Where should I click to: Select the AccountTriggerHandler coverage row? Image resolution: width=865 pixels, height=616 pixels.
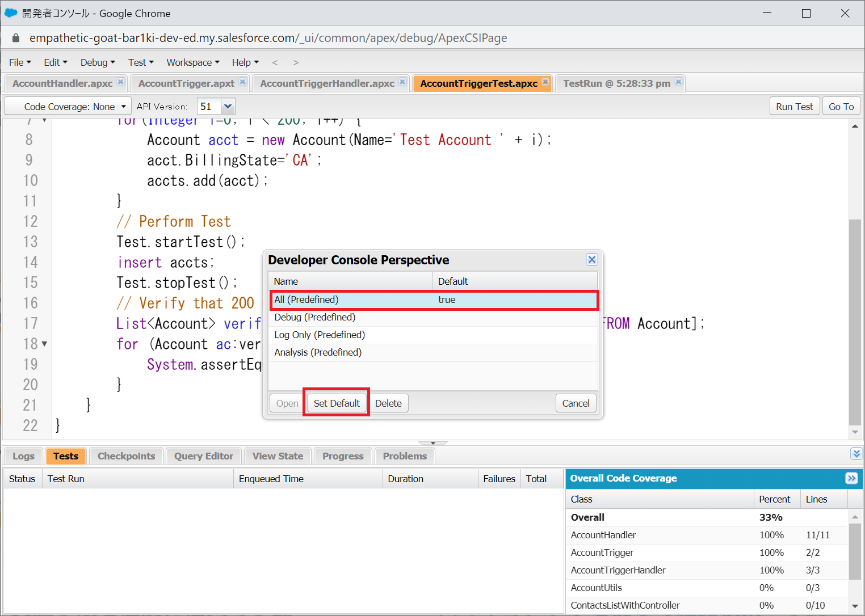click(x=707, y=570)
